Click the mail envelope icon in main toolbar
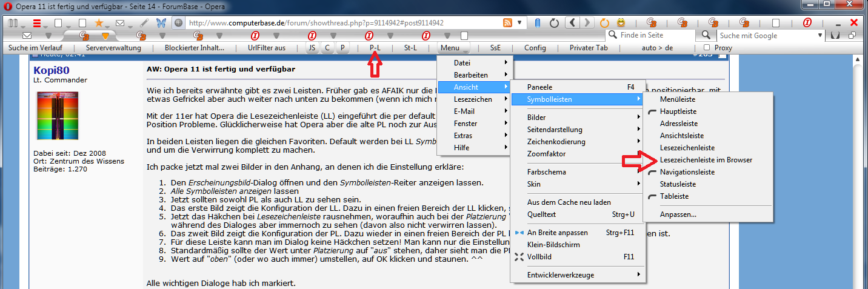The height and width of the screenshot is (289, 868). [x=120, y=23]
